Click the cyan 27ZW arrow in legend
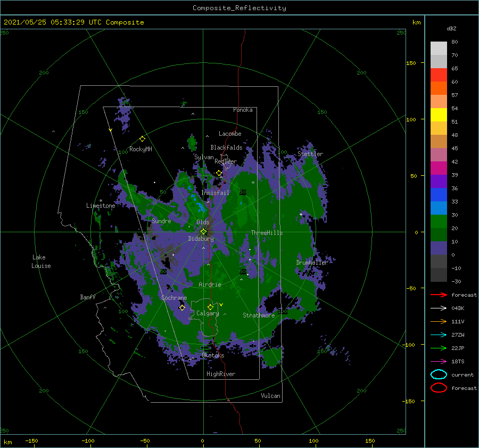This screenshot has height=448, width=479. (439, 335)
